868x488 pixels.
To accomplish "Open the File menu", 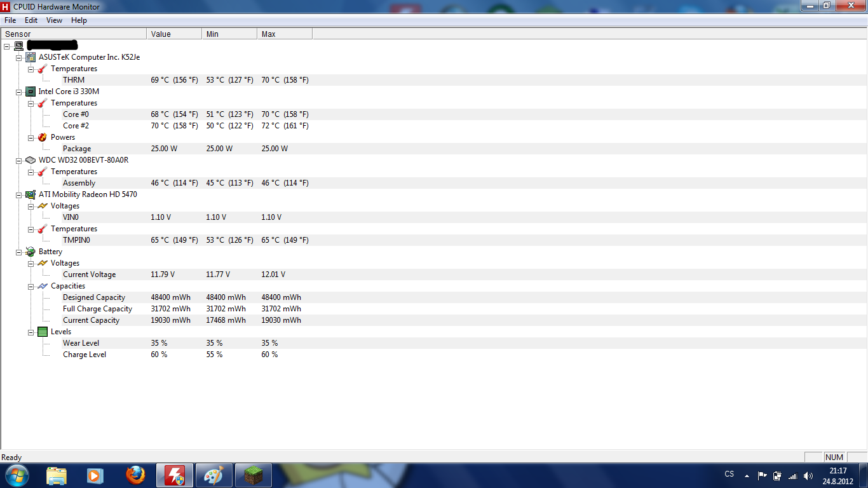I will click(x=10, y=20).
